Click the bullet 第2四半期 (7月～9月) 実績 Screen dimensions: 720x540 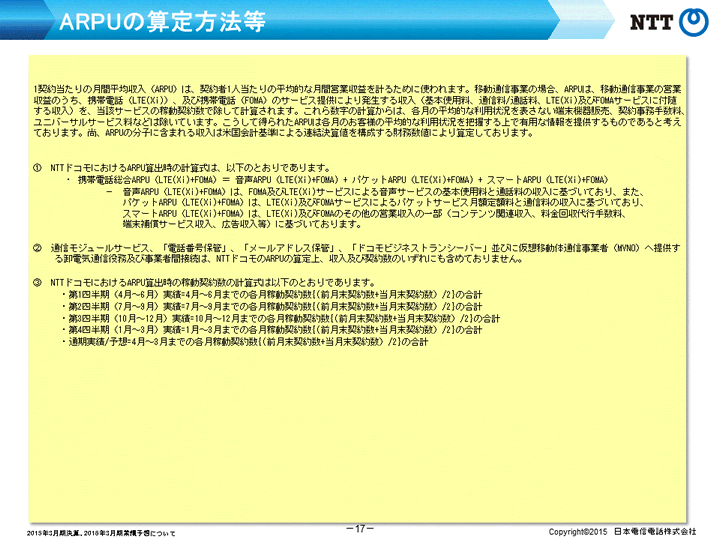coord(272,306)
